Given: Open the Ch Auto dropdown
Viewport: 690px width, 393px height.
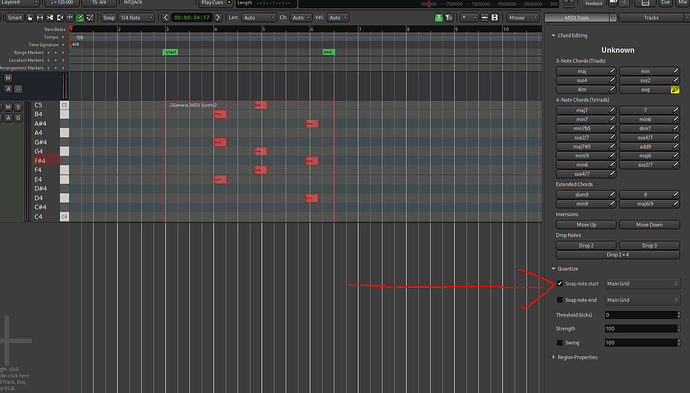Looking at the screenshot, I should [301, 18].
